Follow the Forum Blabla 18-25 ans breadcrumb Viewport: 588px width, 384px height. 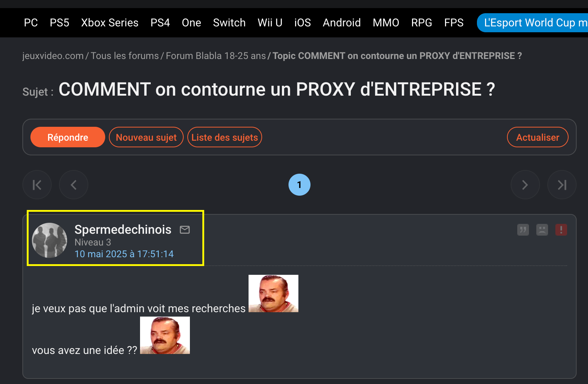point(216,56)
